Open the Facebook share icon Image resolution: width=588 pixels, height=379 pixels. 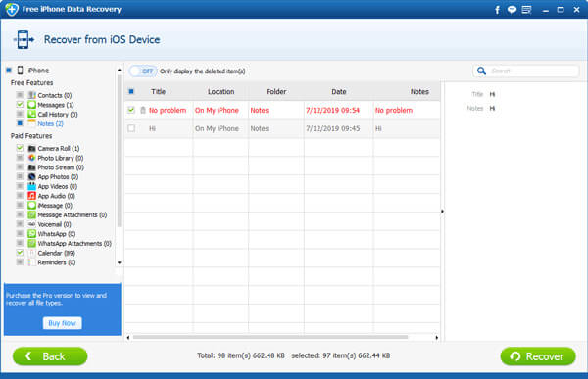(x=497, y=10)
